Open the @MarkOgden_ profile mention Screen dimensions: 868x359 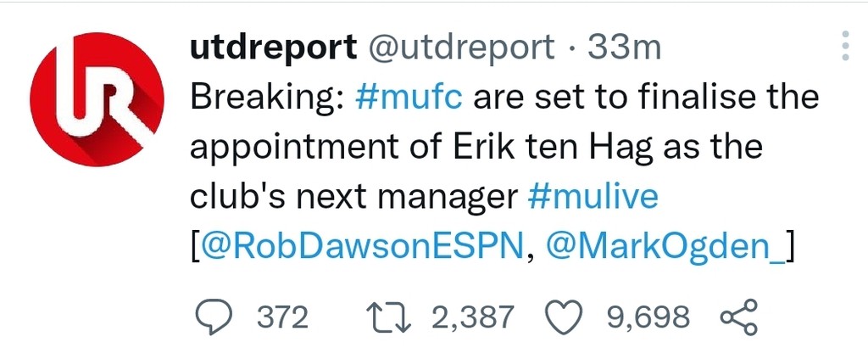click(668, 248)
